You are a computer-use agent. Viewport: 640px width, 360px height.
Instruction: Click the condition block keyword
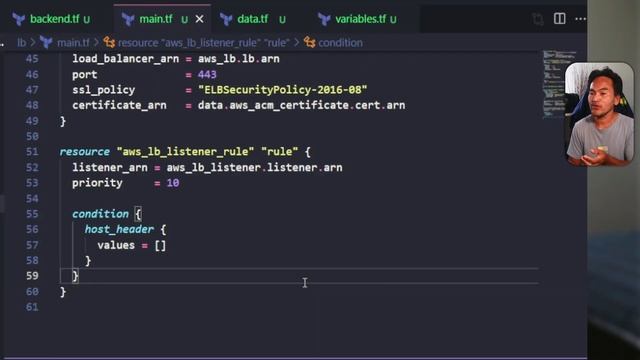coord(100,214)
